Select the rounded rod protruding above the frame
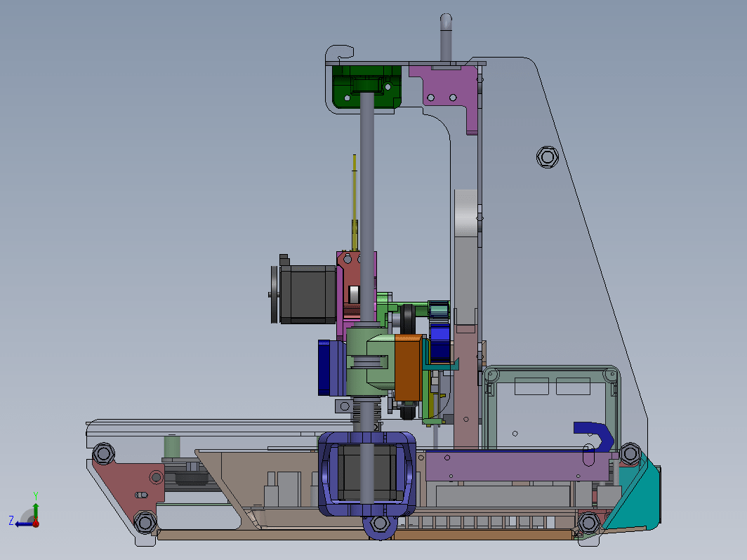Screen dimensions: 747x560 pos(445,37)
